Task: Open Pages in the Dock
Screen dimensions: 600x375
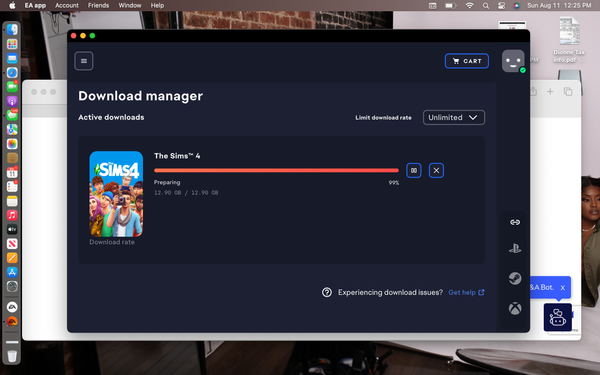Action: click(12, 258)
